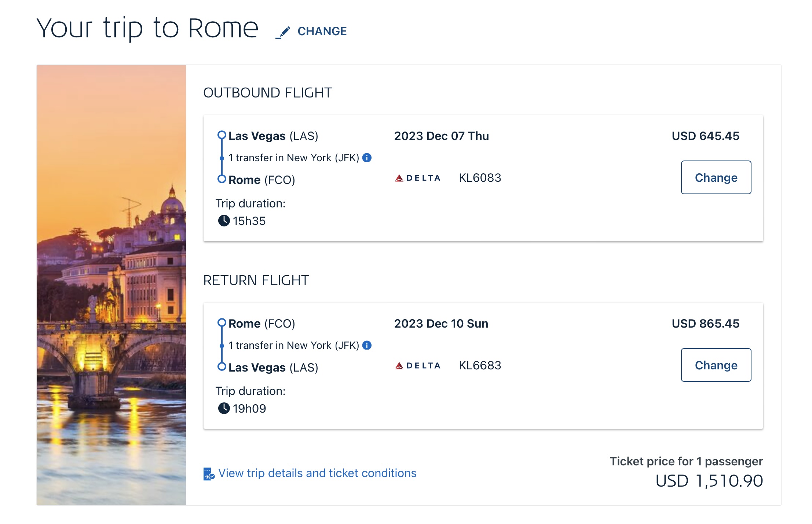This screenshot has height=524, width=812.
Task: Click the Delta logo on return flight
Action: pos(417,366)
